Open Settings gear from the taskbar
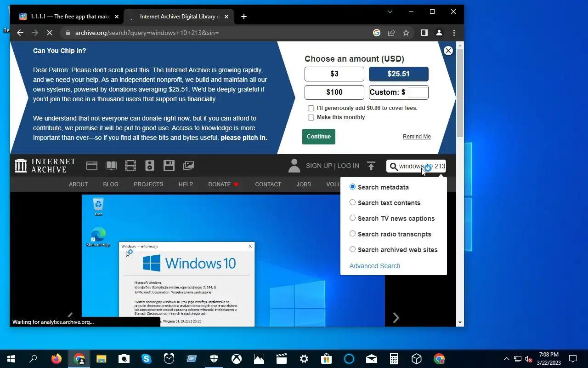This screenshot has height=368, width=588. pos(304,359)
